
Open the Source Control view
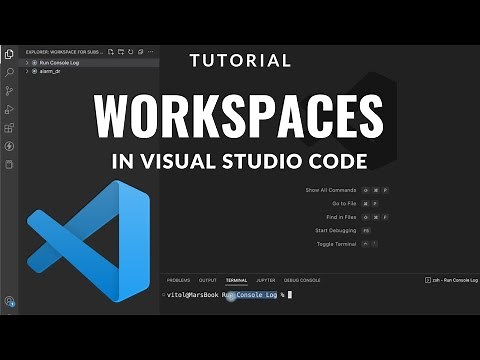pos(9,91)
